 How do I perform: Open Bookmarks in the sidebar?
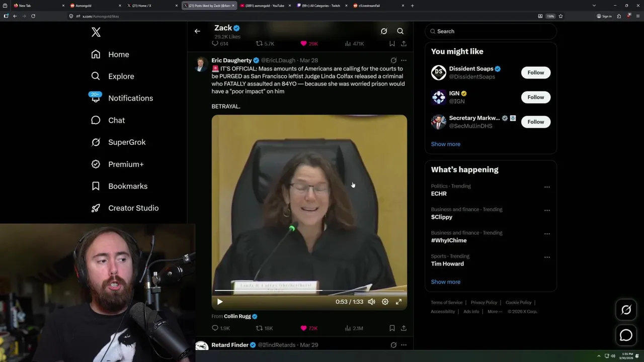pos(119,186)
